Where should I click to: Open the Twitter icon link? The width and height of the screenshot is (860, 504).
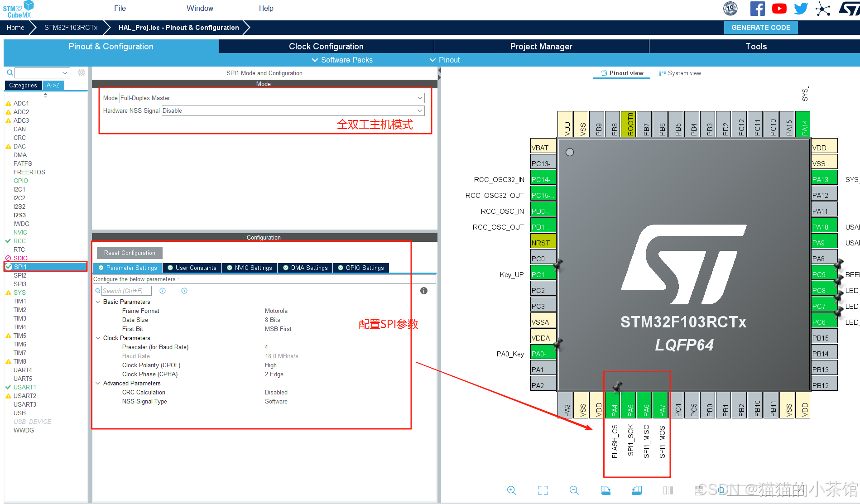coord(801,9)
